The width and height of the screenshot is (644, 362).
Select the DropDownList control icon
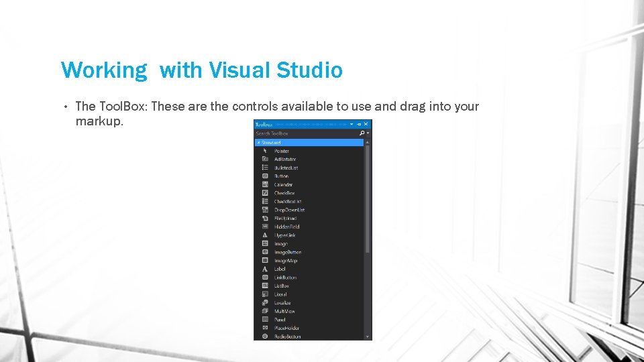[265, 210]
